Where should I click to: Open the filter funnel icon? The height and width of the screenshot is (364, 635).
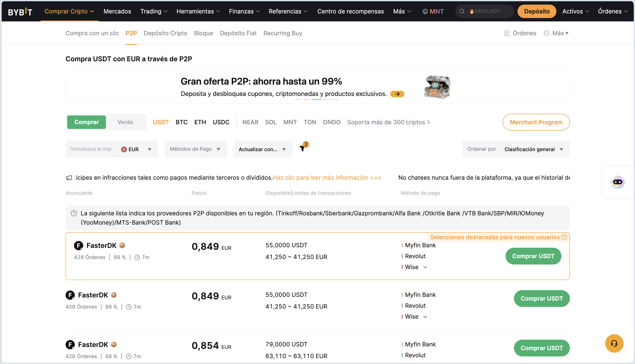point(303,148)
